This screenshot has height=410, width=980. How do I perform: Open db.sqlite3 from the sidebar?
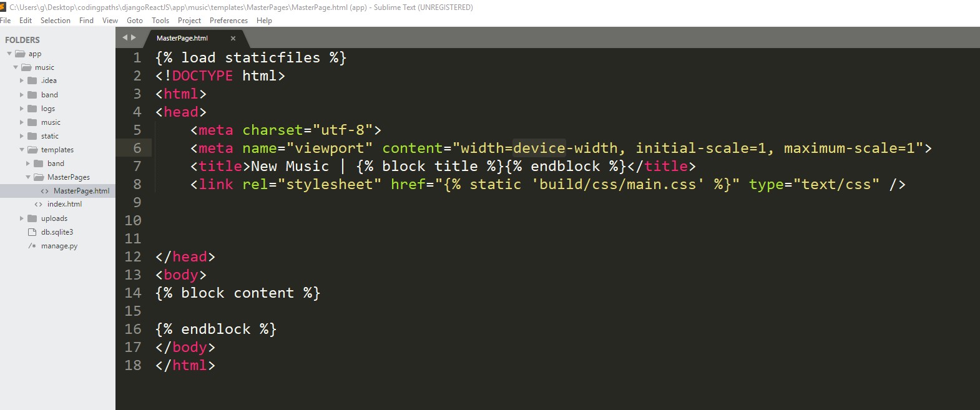[57, 232]
